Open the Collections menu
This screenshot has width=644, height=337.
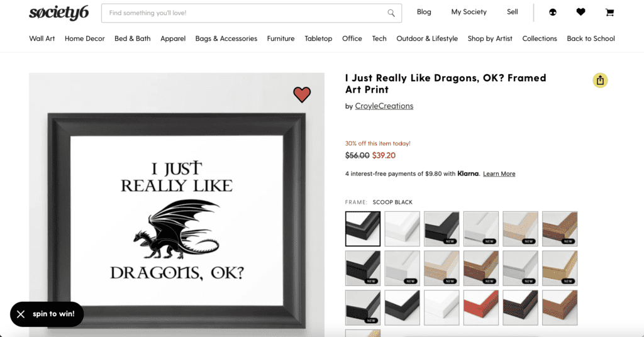pos(539,38)
